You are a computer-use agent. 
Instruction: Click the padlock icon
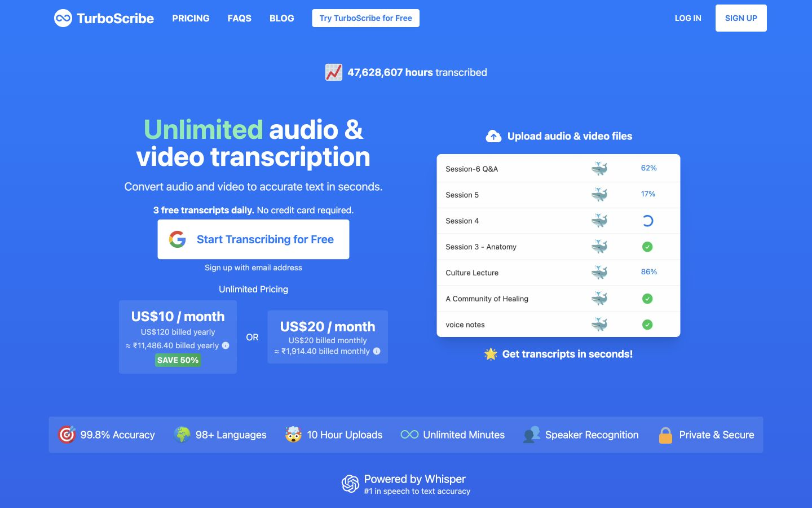(665, 435)
